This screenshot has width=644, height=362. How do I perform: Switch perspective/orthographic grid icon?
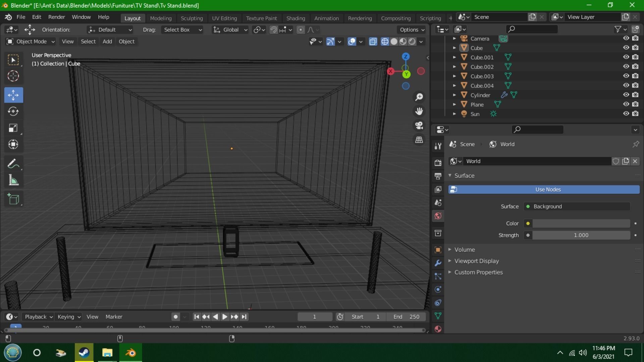419,140
